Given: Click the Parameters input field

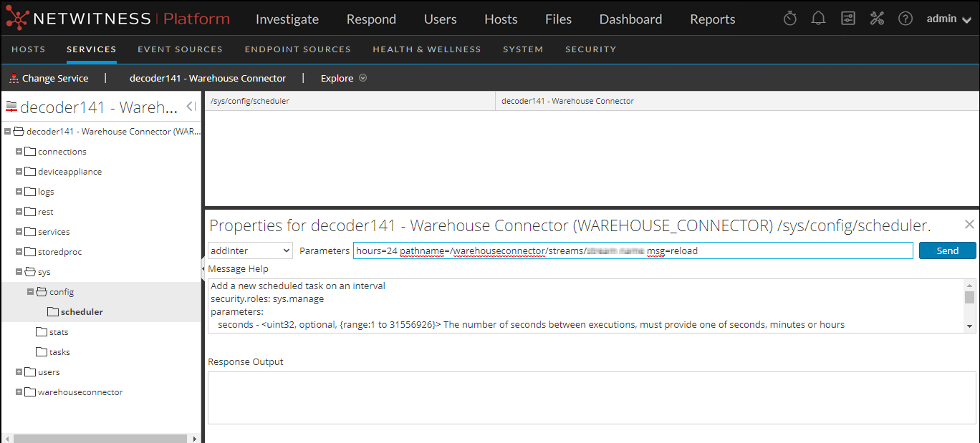Looking at the screenshot, I should [x=633, y=250].
